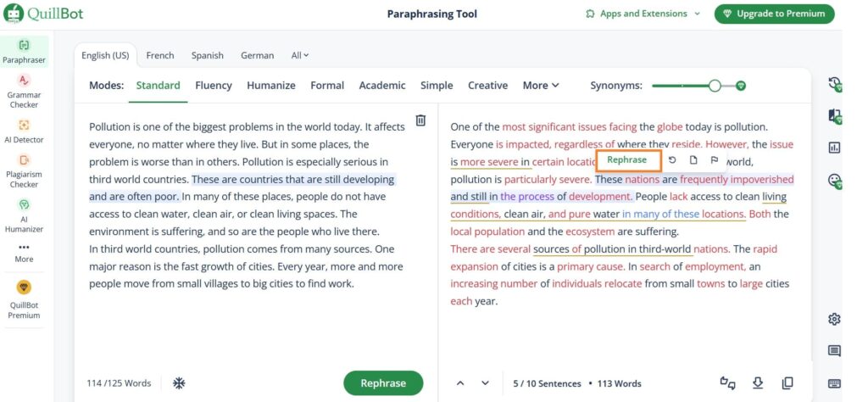The width and height of the screenshot is (868, 402).
Task: Open Apps and Extensions dropdown
Action: click(x=643, y=14)
